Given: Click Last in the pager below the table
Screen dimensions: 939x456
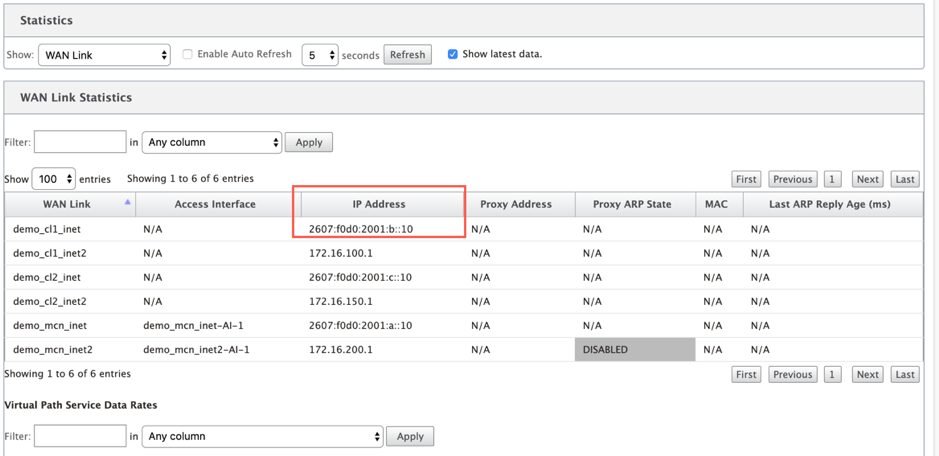Looking at the screenshot, I should click(905, 375).
